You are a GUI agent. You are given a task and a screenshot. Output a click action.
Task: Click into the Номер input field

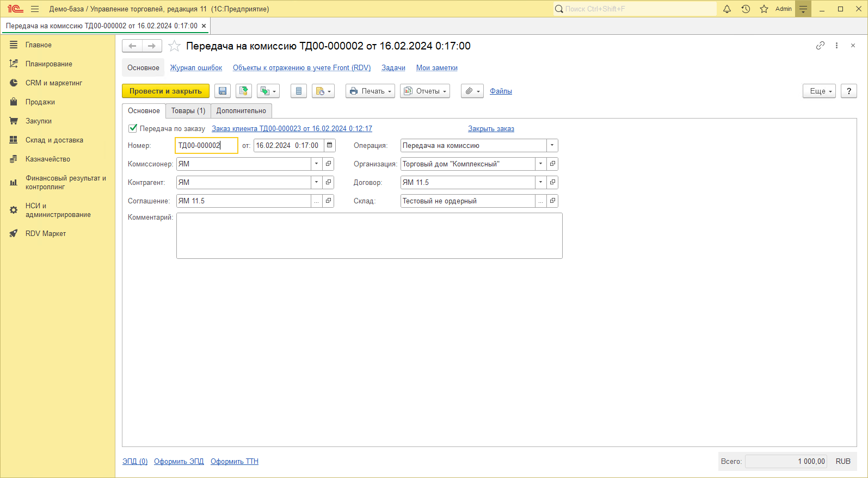tap(207, 145)
